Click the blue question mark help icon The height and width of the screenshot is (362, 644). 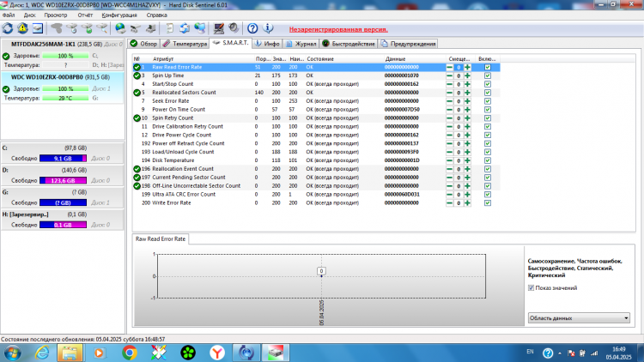(x=252, y=28)
